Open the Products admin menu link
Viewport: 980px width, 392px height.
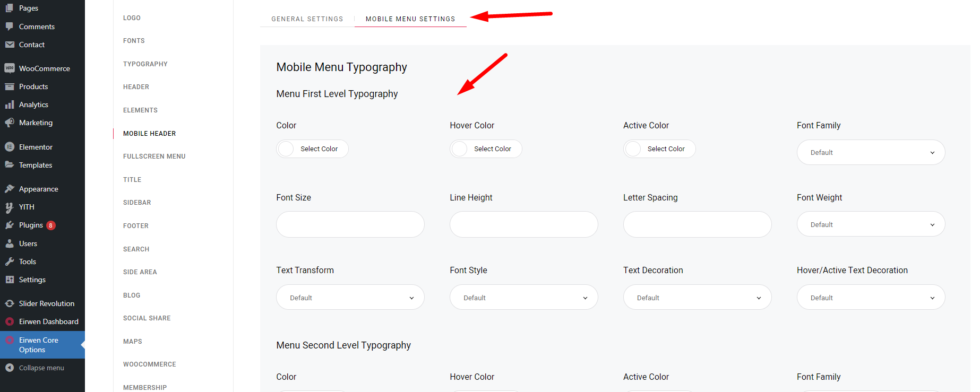[33, 86]
